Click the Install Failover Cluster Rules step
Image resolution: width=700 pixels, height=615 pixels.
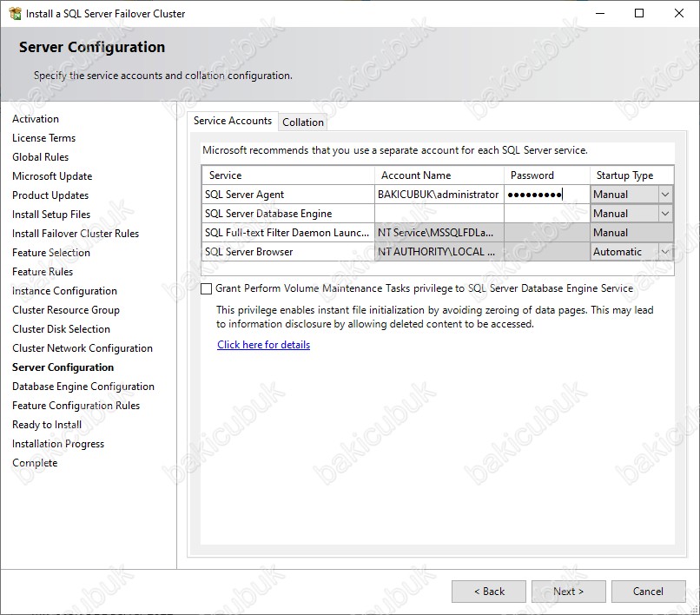(76, 234)
